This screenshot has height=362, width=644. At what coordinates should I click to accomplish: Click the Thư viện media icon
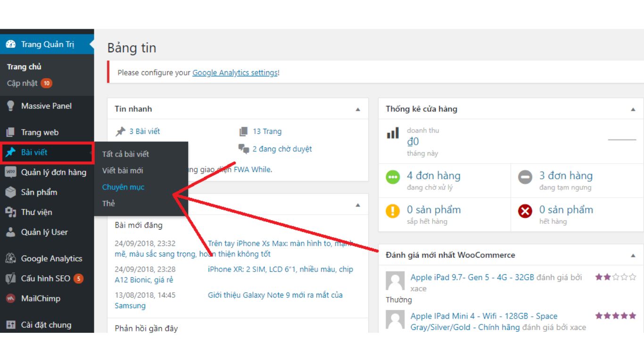pyautogui.click(x=10, y=212)
